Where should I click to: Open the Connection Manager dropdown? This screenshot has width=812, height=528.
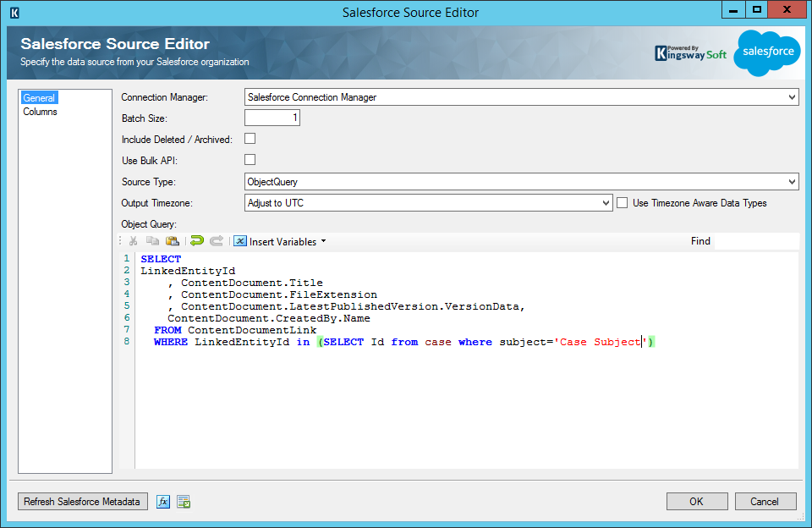pyautogui.click(x=791, y=96)
